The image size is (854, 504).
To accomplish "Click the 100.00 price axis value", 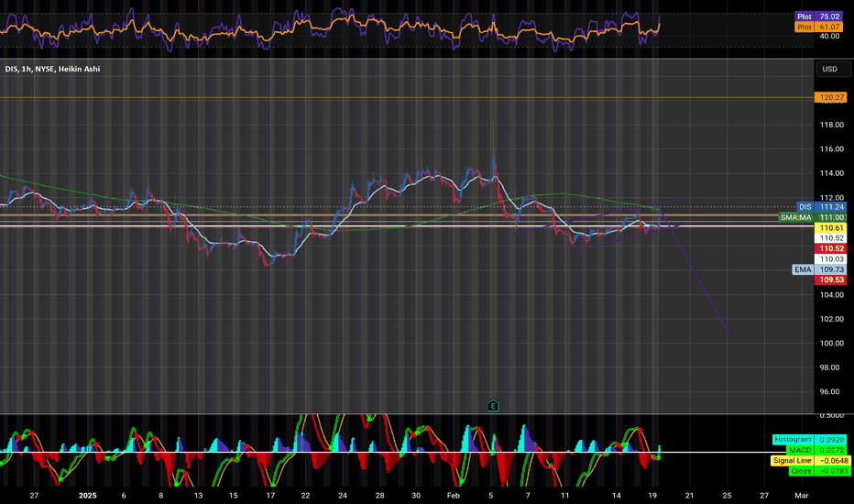I will coord(832,344).
